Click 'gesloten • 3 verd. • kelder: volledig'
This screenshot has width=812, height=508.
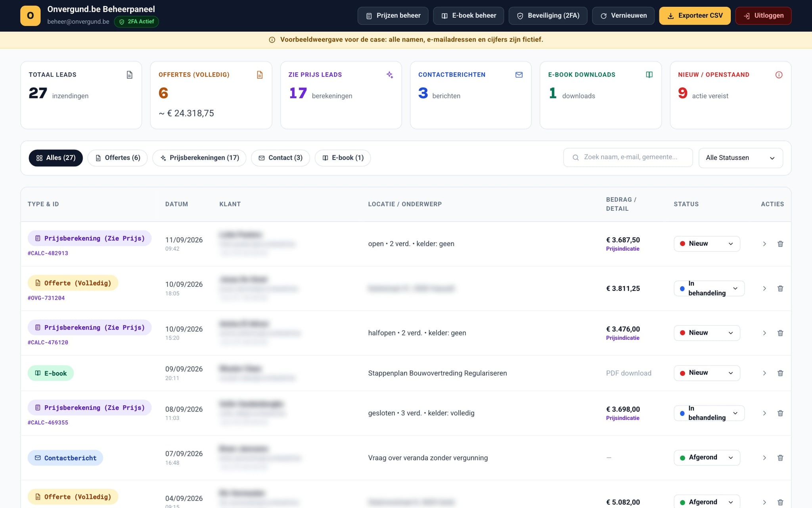coord(421,413)
